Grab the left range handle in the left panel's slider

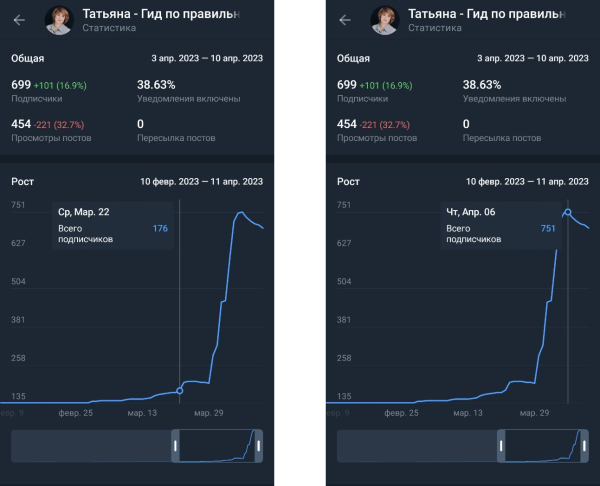click(176, 446)
